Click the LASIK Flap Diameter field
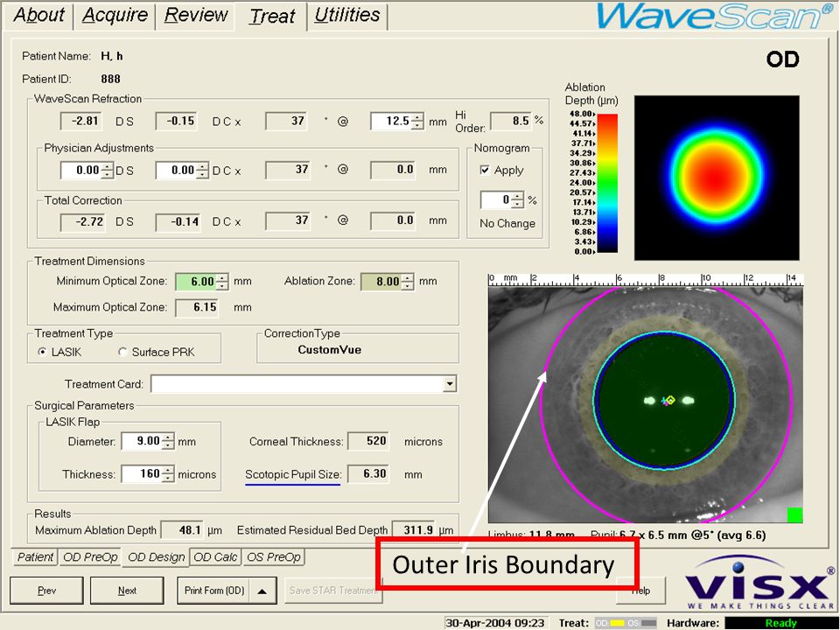 pos(142,441)
